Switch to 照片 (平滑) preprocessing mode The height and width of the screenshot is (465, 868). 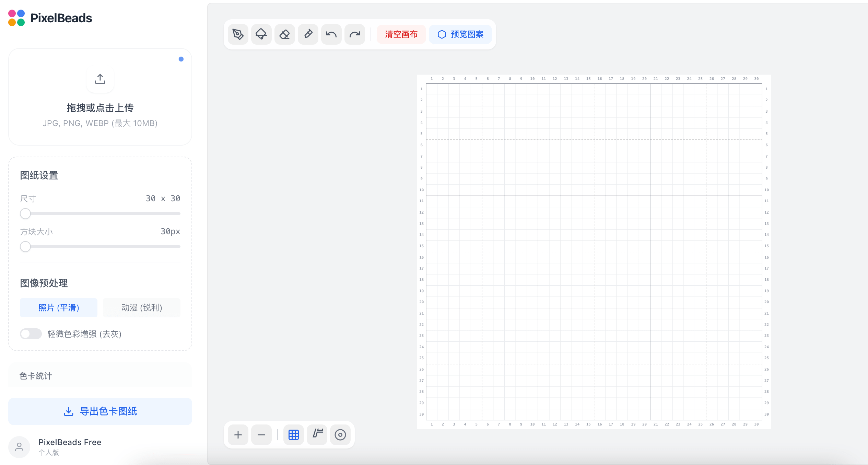pyautogui.click(x=59, y=308)
